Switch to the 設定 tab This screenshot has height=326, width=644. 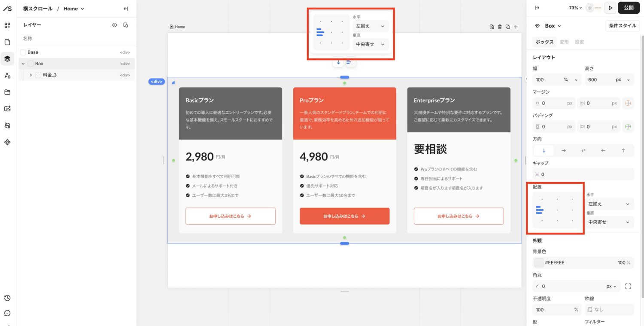[579, 42]
